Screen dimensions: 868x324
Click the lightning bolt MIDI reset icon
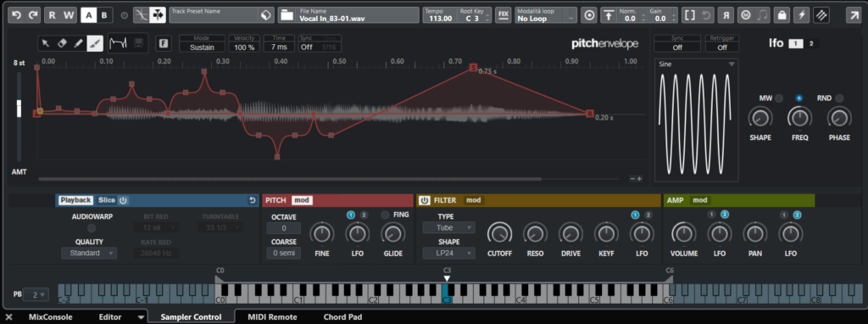pyautogui.click(x=801, y=15)
